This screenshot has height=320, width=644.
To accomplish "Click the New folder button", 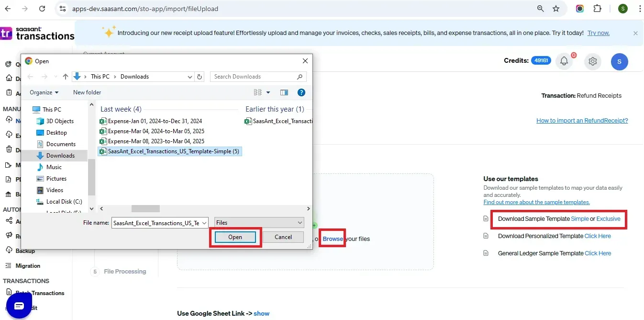I will [x=87, y=92].
